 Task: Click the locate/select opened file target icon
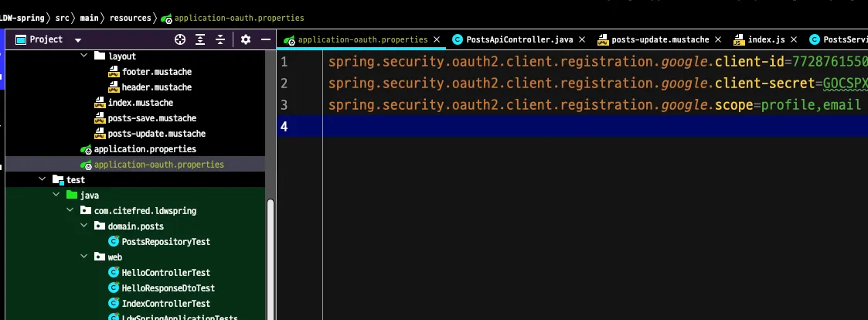point(180,39)
